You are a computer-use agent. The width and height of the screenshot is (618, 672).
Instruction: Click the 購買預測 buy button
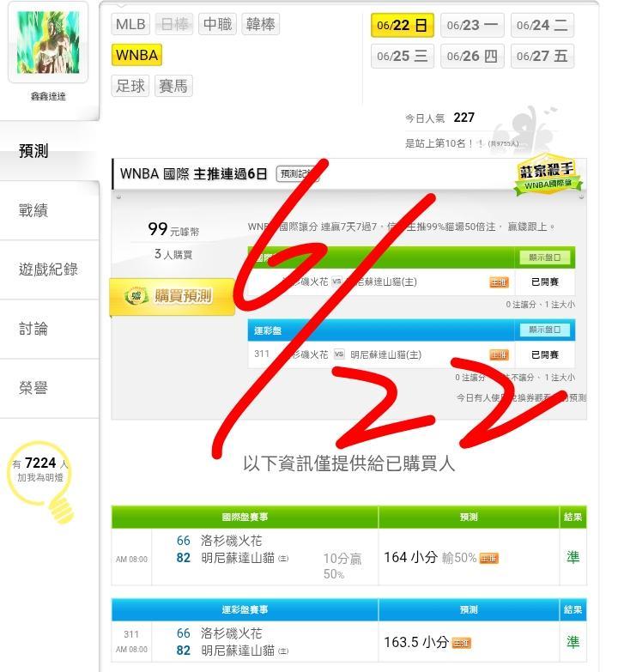[173, 297]
